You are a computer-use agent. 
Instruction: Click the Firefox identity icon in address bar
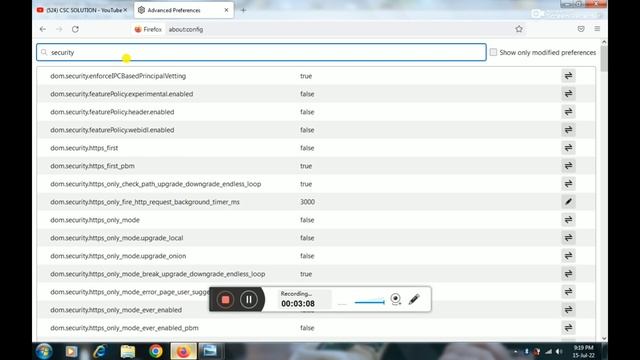click(x=148, y=29)
